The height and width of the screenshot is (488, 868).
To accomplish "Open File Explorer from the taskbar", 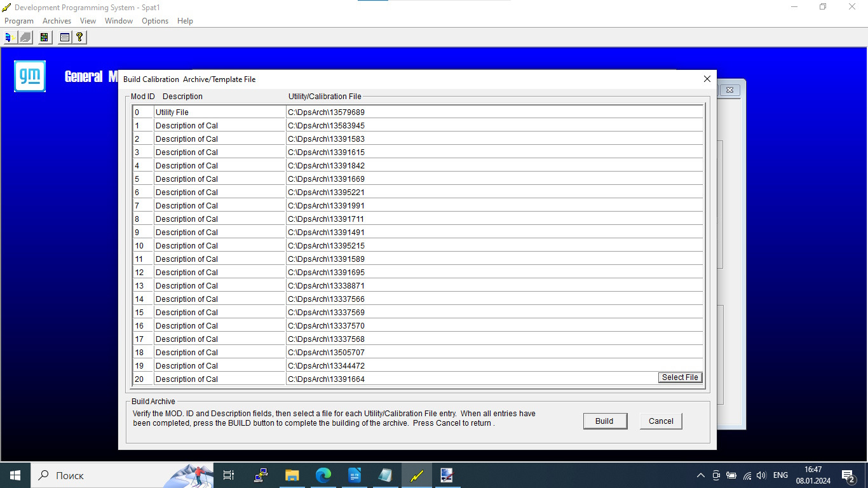I will tap(292, 475).
